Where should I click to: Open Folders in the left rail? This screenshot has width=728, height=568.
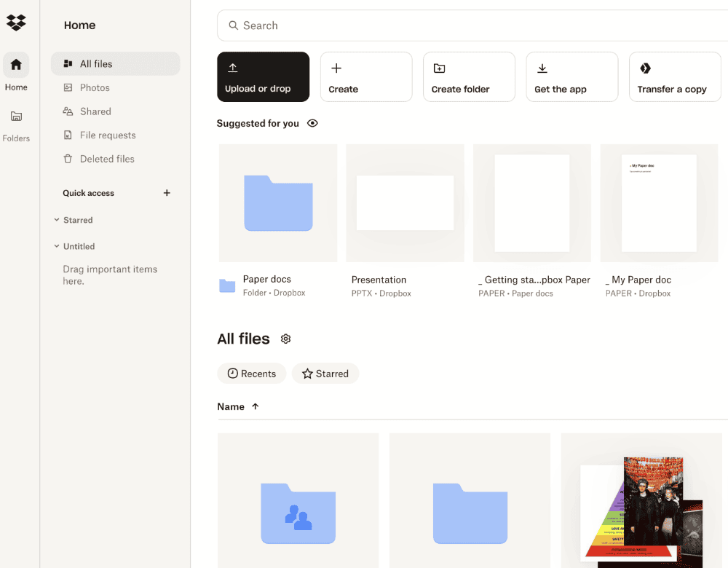[x=16, y=126]
